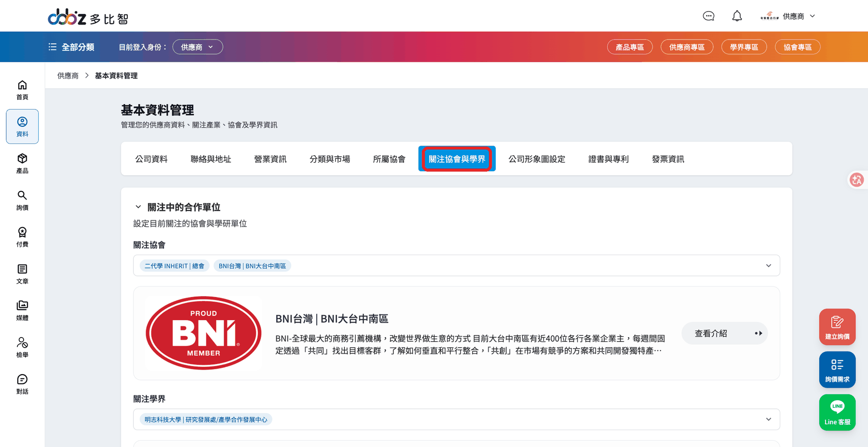Go to 產品專區
This screenshot has width=868, height=447.
(x=630, y=47)
